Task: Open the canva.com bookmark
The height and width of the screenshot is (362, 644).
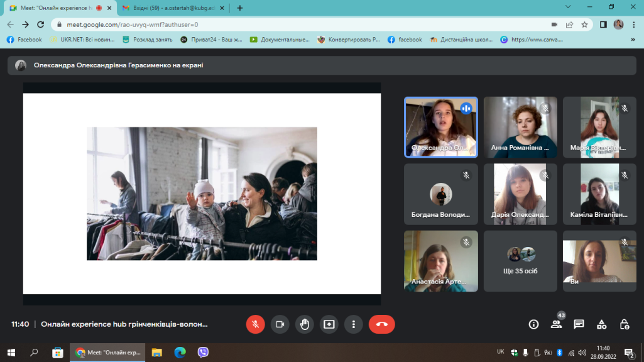Action: (532, 40)
